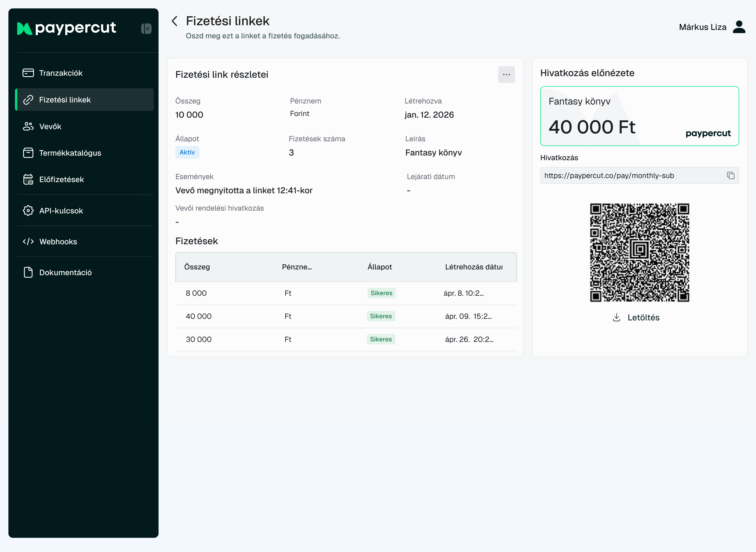Click the Előfizetések calendar icon

(28, 179)
